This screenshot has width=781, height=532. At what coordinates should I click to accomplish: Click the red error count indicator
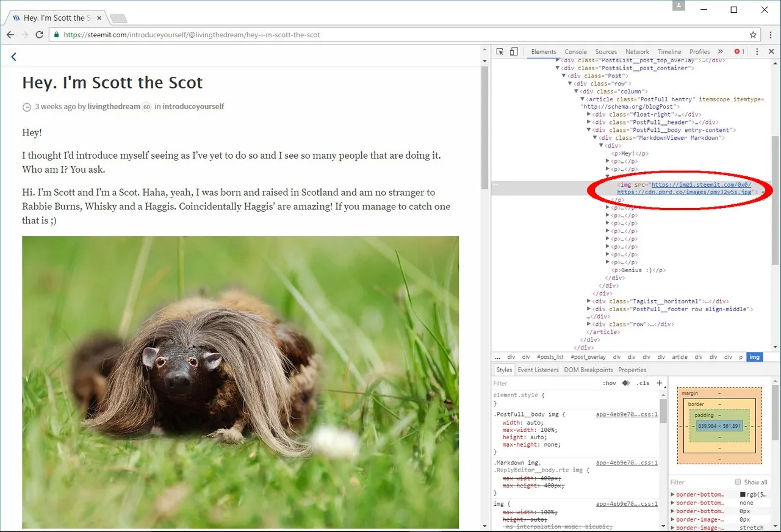(x=740, y=52)
